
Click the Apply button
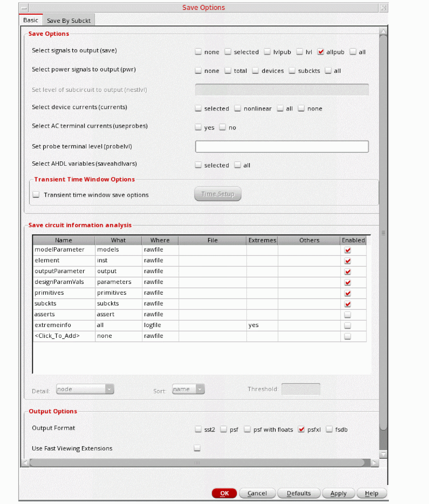pyautogui.click(x=338, y=493)
